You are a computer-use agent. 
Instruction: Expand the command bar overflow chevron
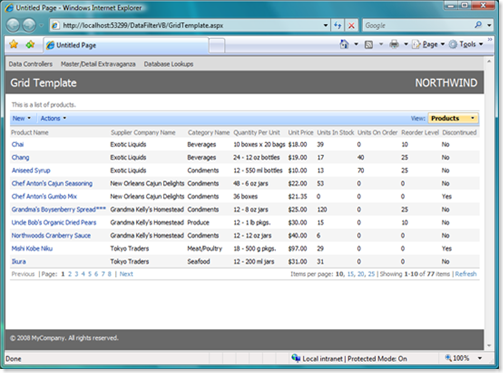point(490,40)
